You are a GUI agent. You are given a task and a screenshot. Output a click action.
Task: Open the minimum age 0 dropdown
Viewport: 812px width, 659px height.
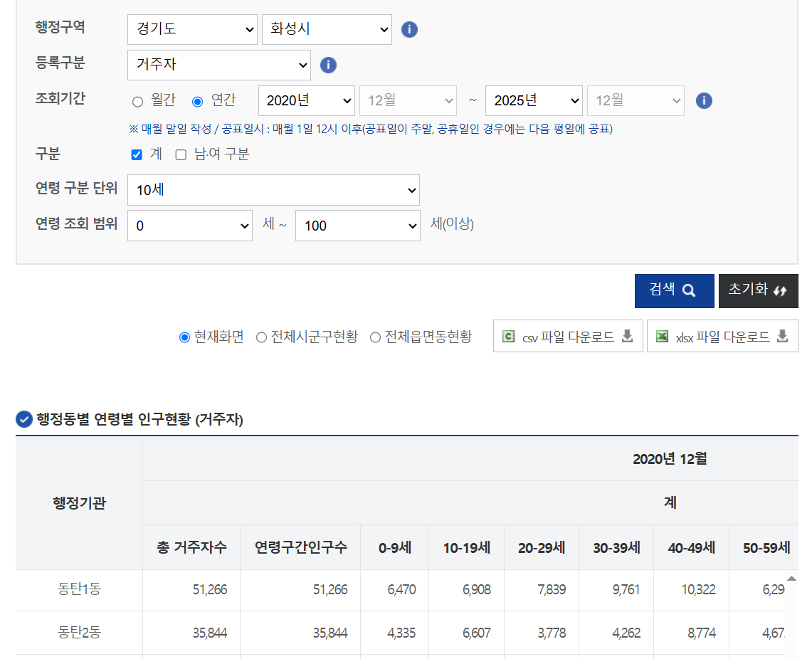click(190, 226)
